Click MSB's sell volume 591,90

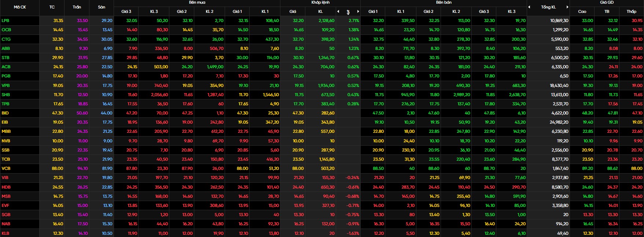519,196
